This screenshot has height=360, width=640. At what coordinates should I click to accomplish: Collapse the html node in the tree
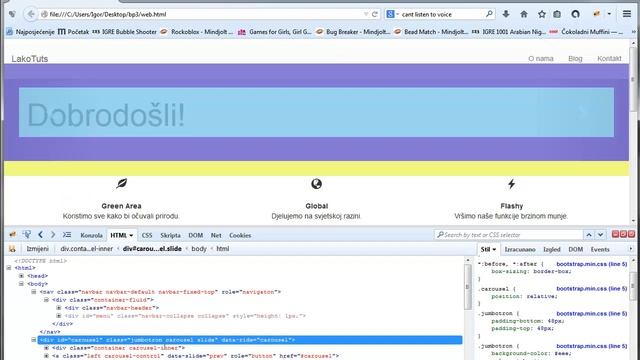[9, 268]
